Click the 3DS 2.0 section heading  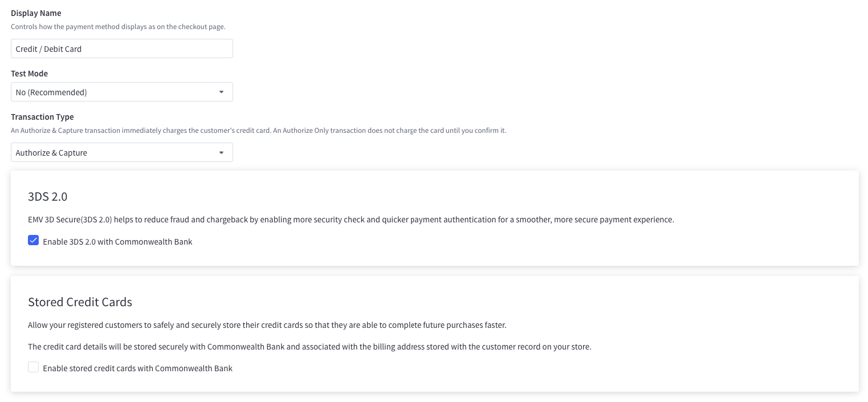[48, 196]
